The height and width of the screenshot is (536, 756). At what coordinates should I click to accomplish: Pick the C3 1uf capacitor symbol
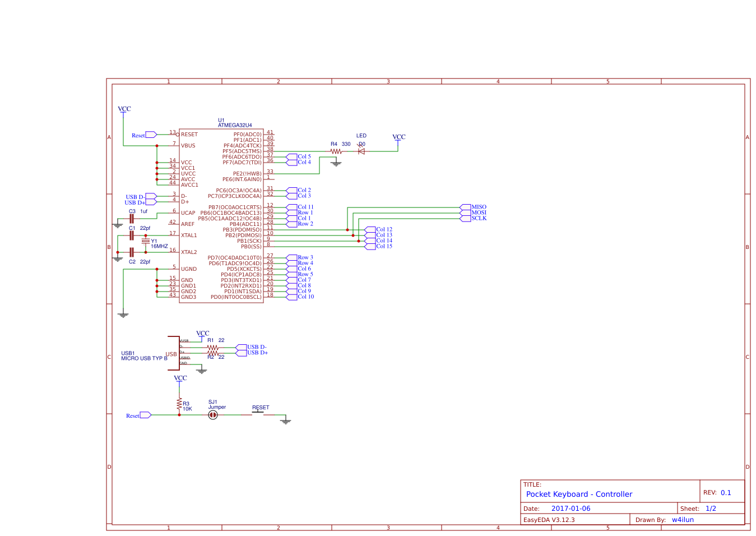click(x=132, y=219)
